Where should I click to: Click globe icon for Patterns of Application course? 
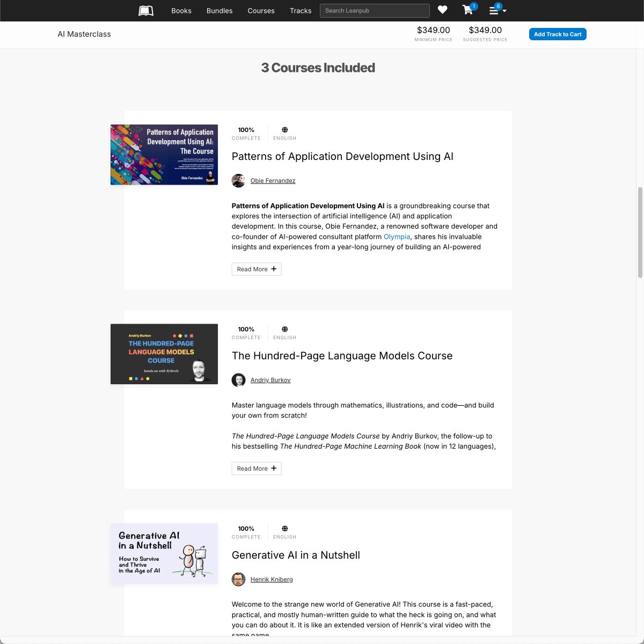point(285,130)
